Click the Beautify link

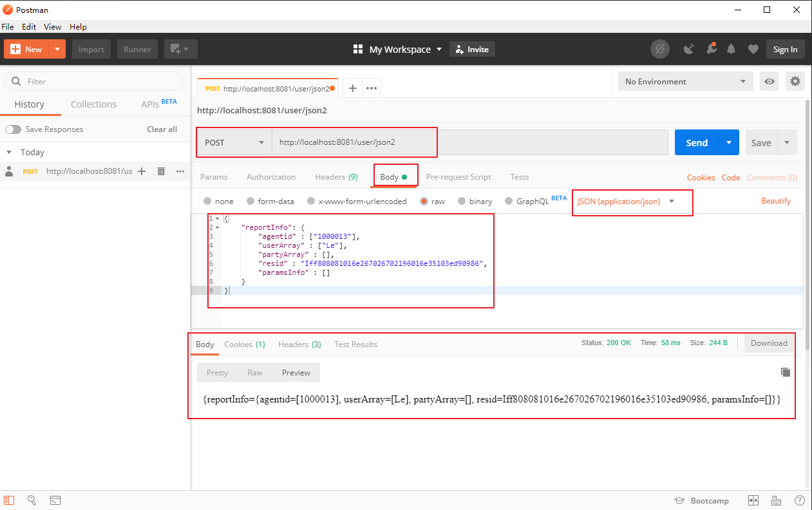pyautogui.click(x=775, y=201)
